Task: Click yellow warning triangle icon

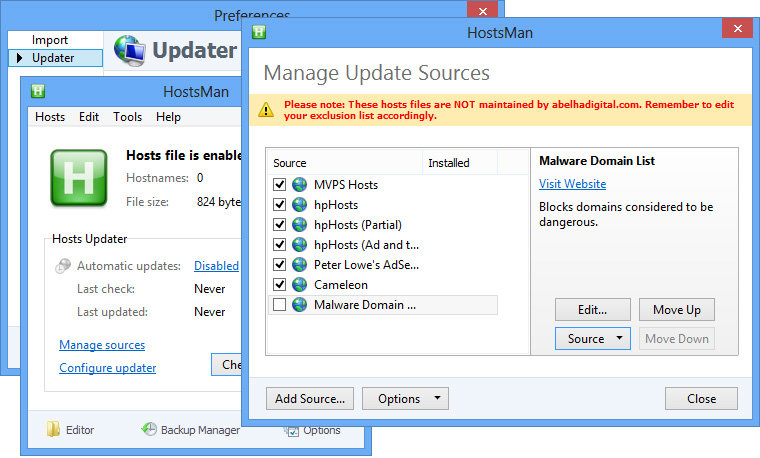Action: point(266,110)
